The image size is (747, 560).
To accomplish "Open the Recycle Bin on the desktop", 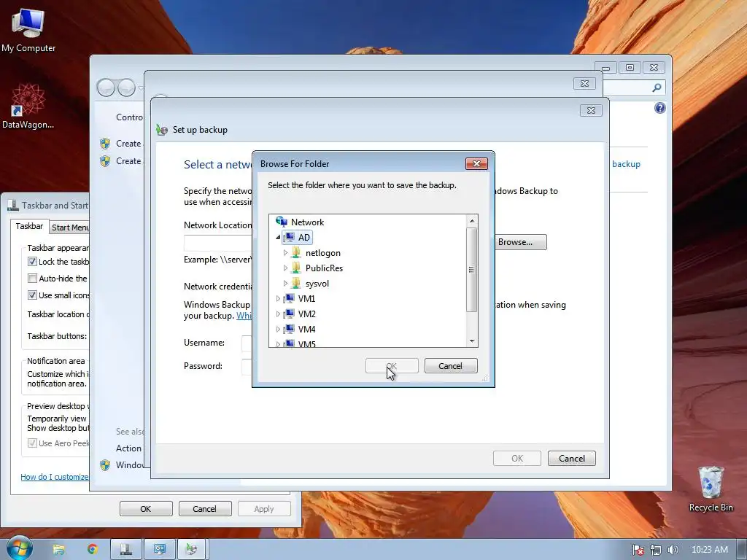I will pyautogui.click(x=711, y=489).
